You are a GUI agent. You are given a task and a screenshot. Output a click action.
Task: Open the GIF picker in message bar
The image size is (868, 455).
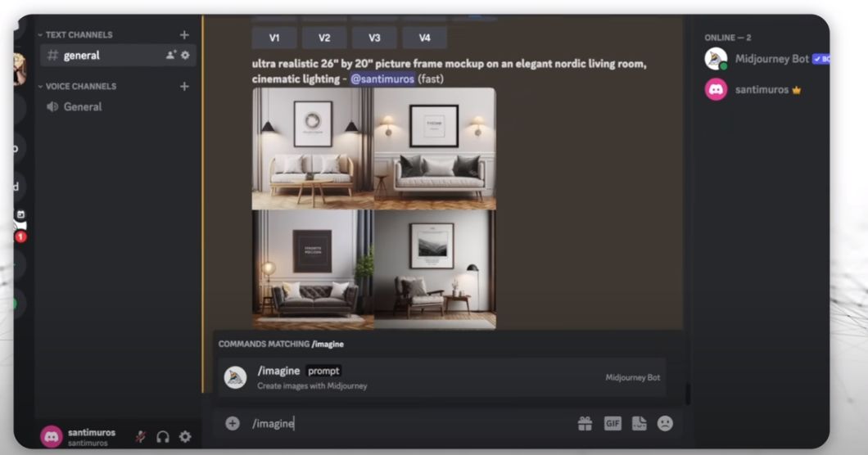(x=613, y=423)
